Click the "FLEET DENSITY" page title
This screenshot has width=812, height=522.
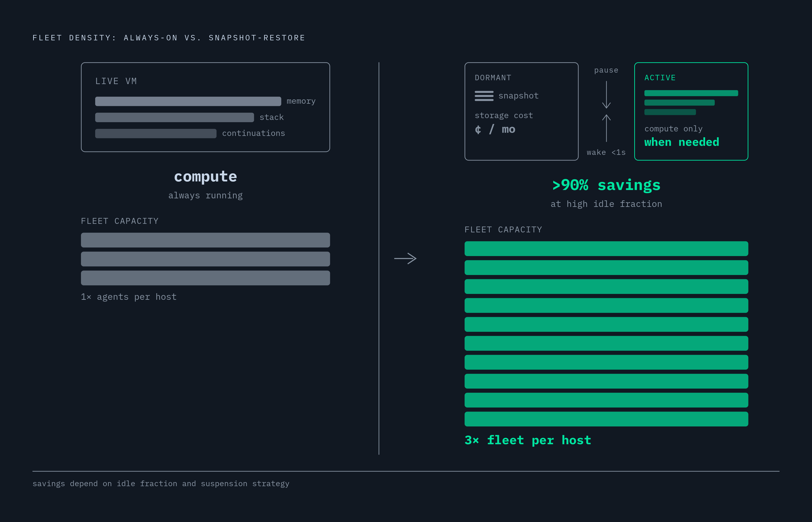[168, 38]
